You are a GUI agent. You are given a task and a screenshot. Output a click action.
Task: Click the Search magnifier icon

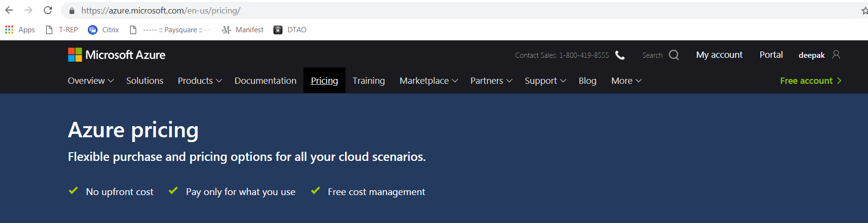tap(674, 55)
